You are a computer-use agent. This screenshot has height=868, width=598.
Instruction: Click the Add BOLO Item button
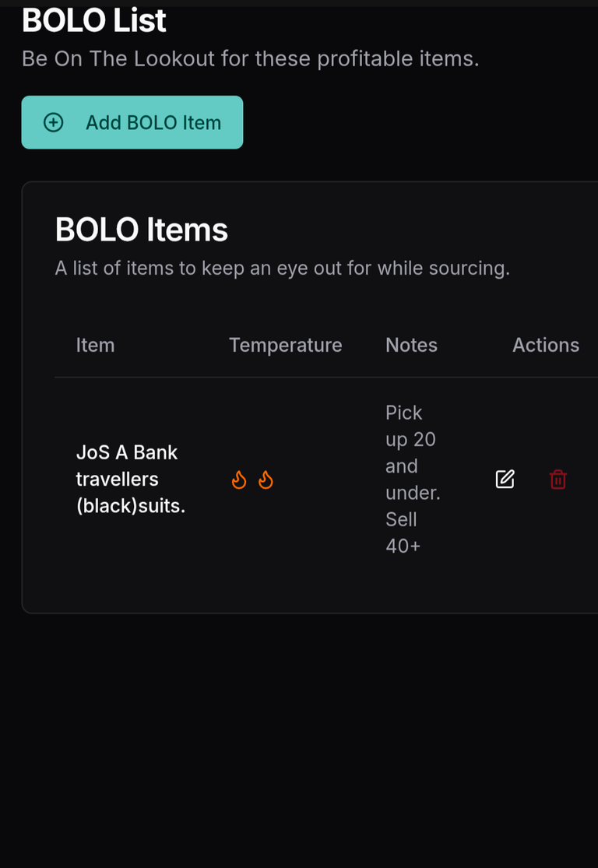pos(132,122)
